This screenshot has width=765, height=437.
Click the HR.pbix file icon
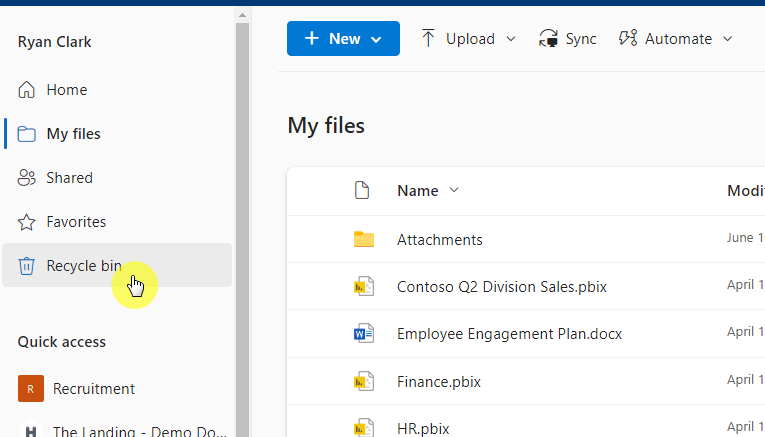[364, 428]
